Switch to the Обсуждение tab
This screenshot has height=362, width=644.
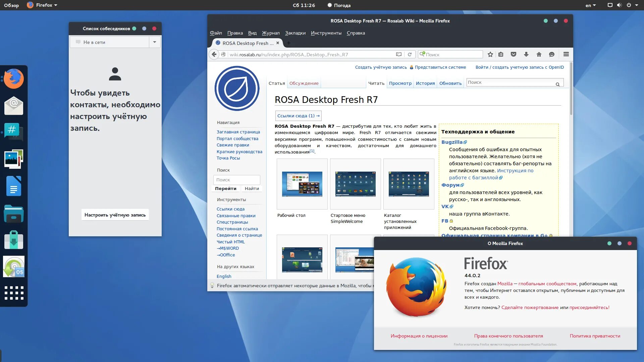(304, 83)
